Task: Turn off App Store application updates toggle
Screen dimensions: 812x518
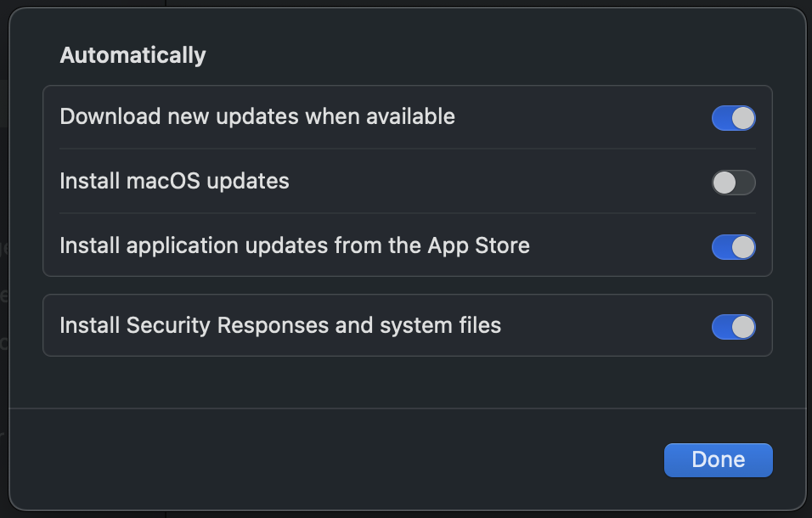Action: (733, 247)
